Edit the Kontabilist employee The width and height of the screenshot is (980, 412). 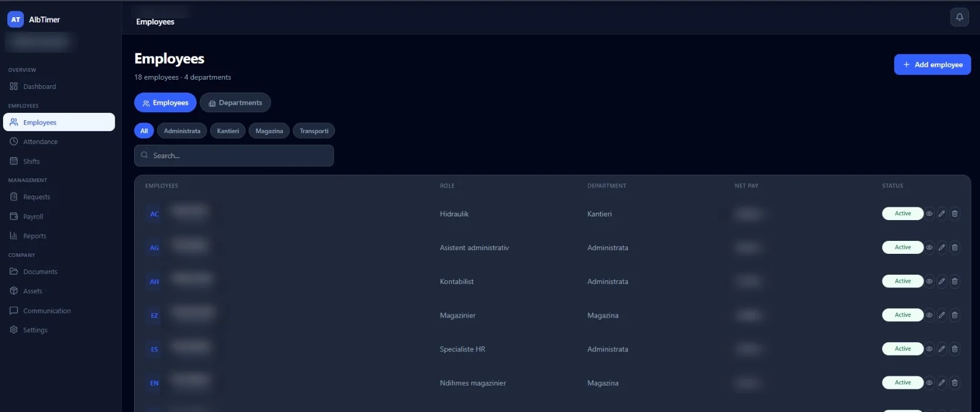(942, 281)
